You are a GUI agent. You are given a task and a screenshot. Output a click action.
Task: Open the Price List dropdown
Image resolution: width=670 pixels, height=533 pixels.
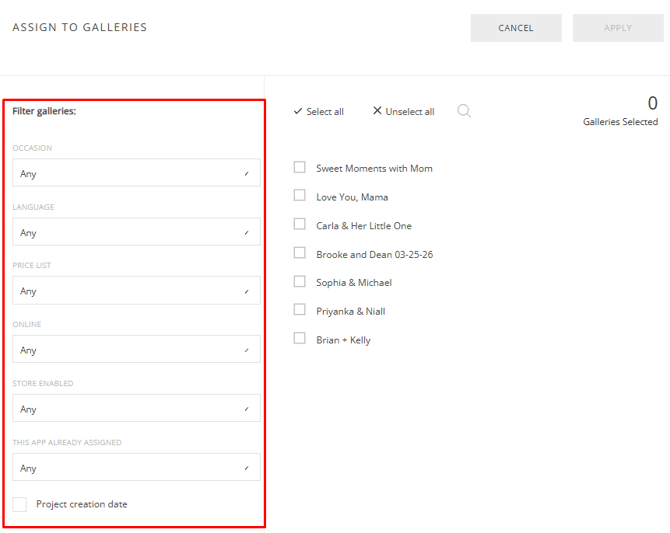pos(136,291)
